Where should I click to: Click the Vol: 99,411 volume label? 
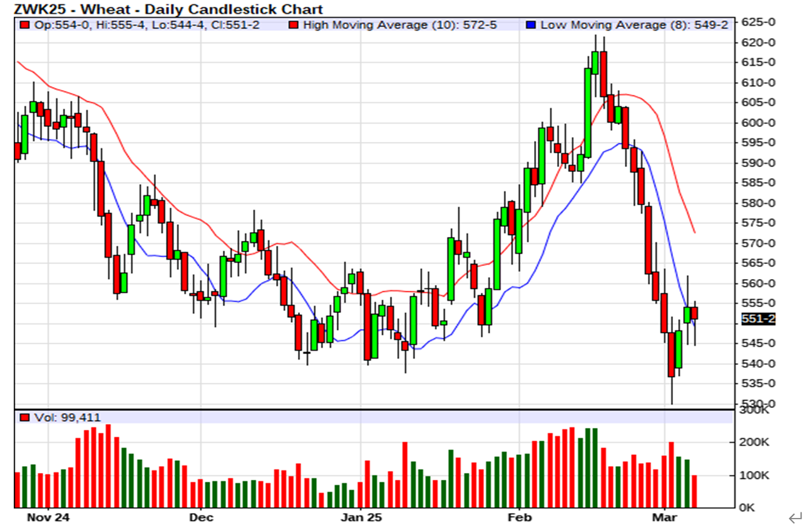click(x=66, y=417)
